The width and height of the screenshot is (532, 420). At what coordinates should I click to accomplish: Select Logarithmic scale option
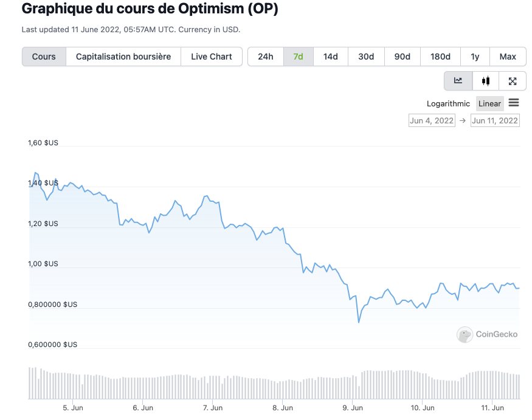448,104
